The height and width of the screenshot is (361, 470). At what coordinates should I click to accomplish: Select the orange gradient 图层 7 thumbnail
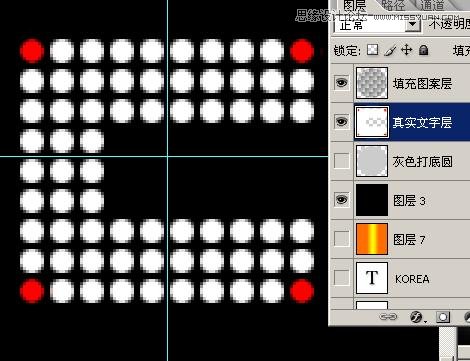[372, 239]
